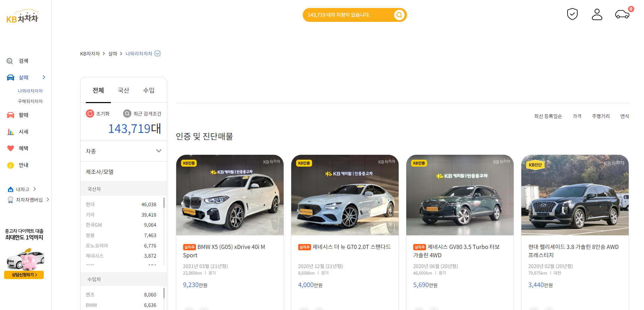
Task: Open the saved cars icon with badge
Action: [622, 14]
